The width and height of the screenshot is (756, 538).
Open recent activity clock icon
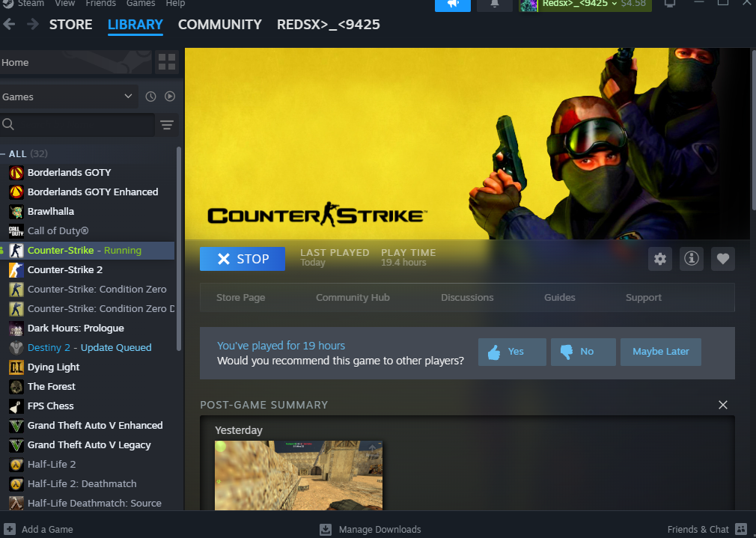click(150, 97)
